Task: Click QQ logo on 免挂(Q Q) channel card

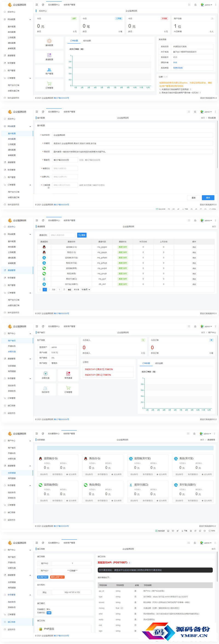Action: (86, 458)
